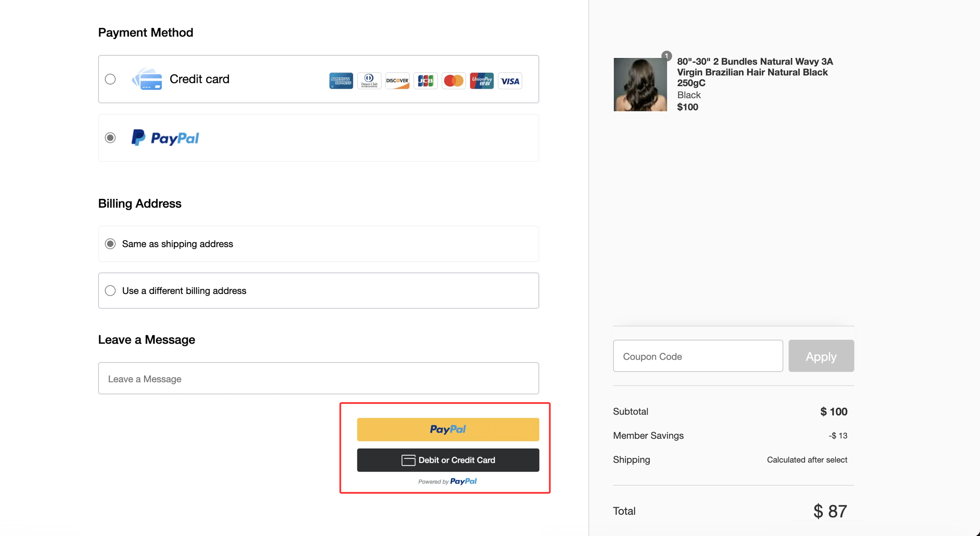Click the Discover card icon
The height and width of the screenshot is (536, 980).
(x=397, y=80)
